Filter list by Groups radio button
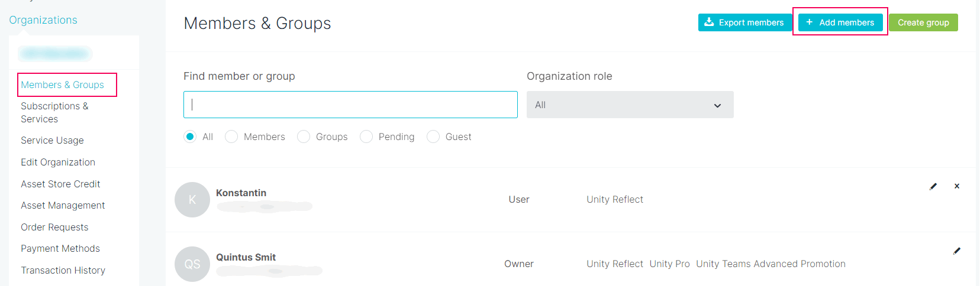The height and width of the screenshot is (286, 980). (304, 136)
